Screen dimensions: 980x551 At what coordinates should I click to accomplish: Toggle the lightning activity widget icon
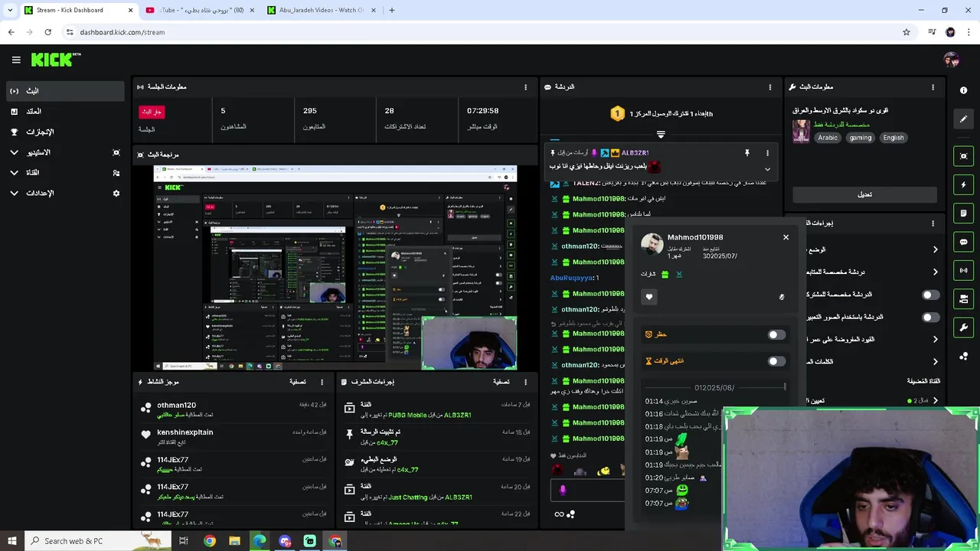(963, 184)
